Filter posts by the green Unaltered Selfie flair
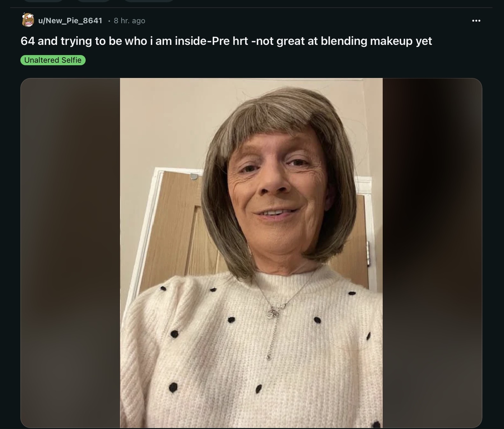The height and width of the screenshot is (429, 504). [x=53, y=60]
